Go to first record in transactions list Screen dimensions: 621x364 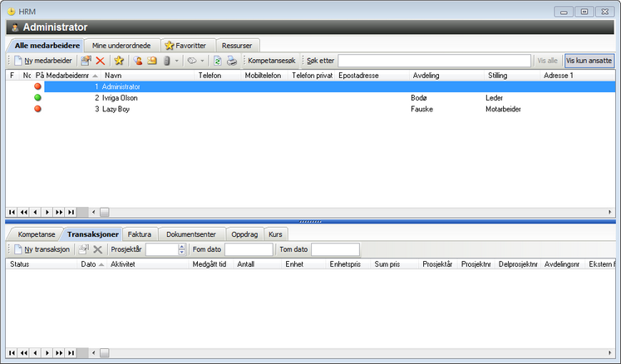12,353
